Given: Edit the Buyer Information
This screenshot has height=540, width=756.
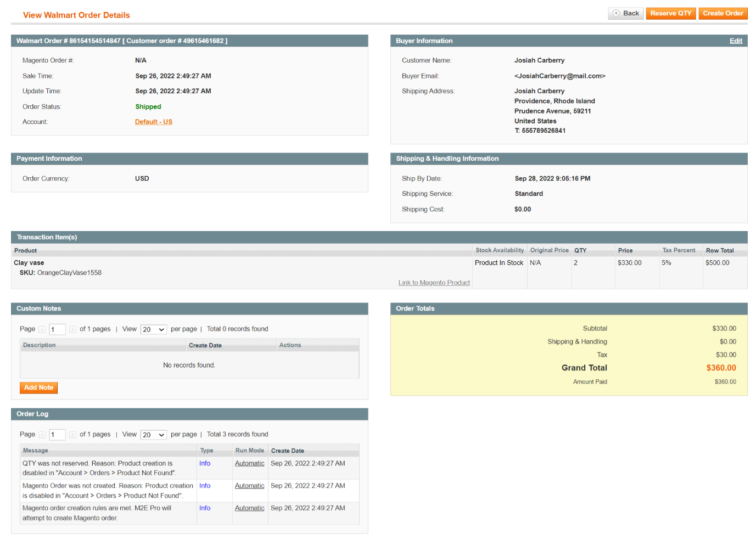Looking at the screenshot, I should click(x=736, y=41).
